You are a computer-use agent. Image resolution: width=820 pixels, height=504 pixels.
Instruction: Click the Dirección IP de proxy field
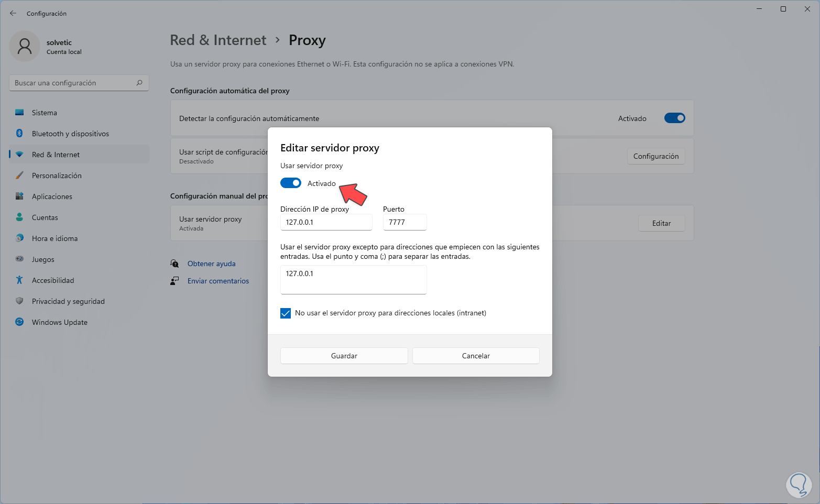(326, 222)
